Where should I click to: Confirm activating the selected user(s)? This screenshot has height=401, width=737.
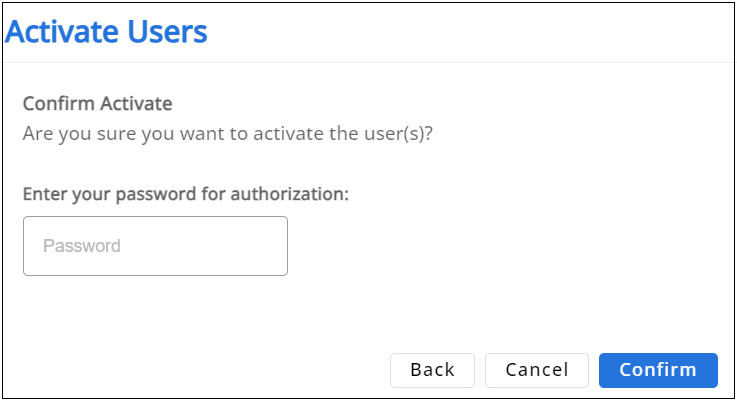(657, 370)
